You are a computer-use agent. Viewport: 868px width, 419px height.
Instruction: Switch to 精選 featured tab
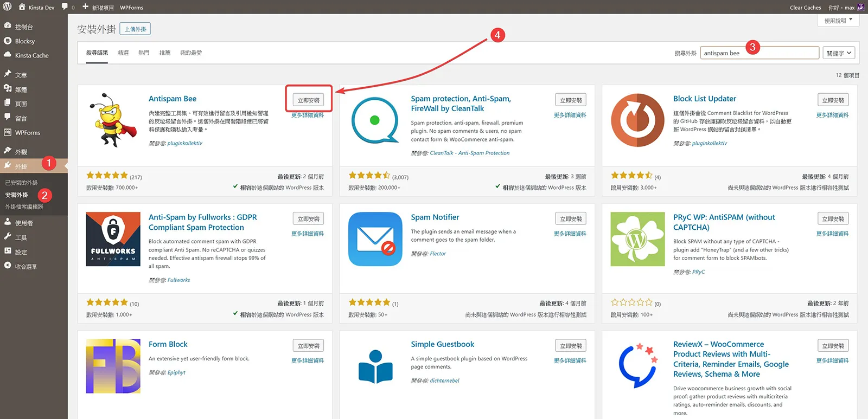(x=123, y=53)
